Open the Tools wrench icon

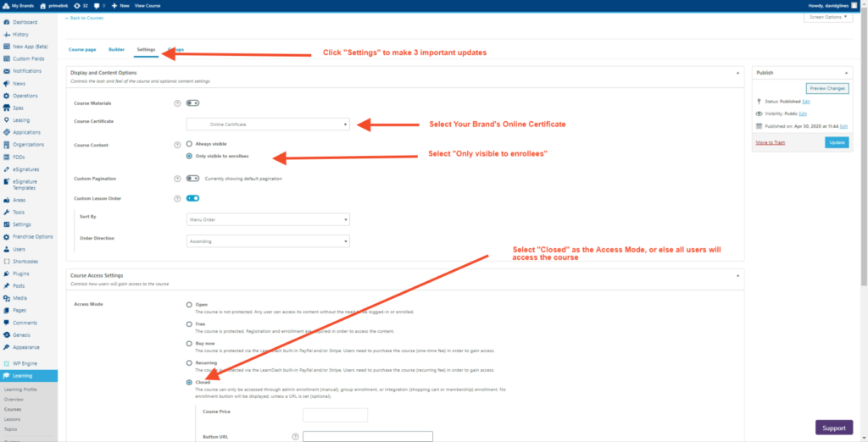click(7, 213)
